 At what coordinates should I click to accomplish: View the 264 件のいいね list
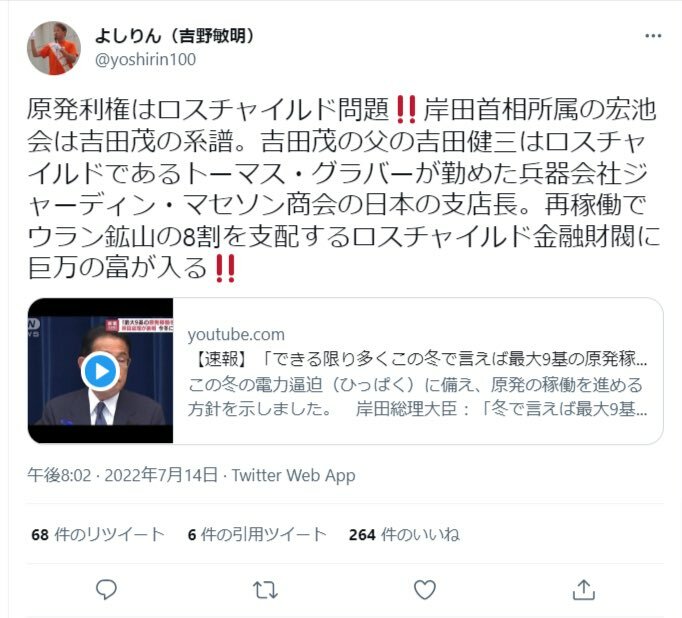click(x=404, y=534)
